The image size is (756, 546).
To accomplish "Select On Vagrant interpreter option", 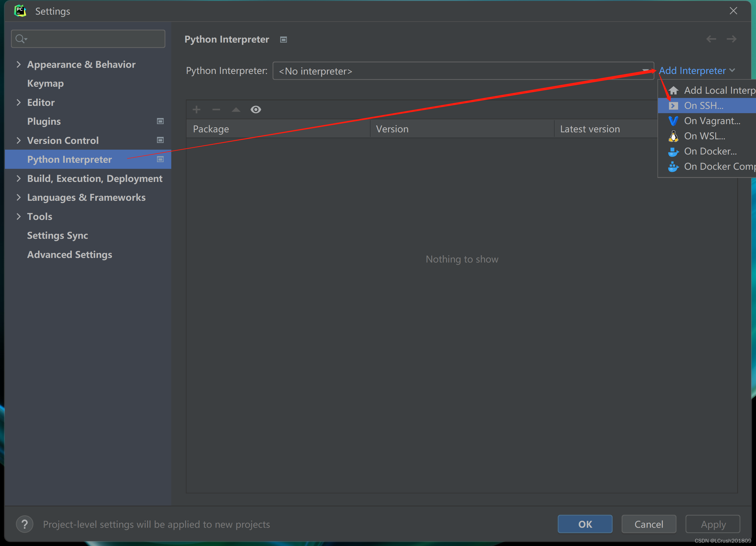I will coord(712,121).
